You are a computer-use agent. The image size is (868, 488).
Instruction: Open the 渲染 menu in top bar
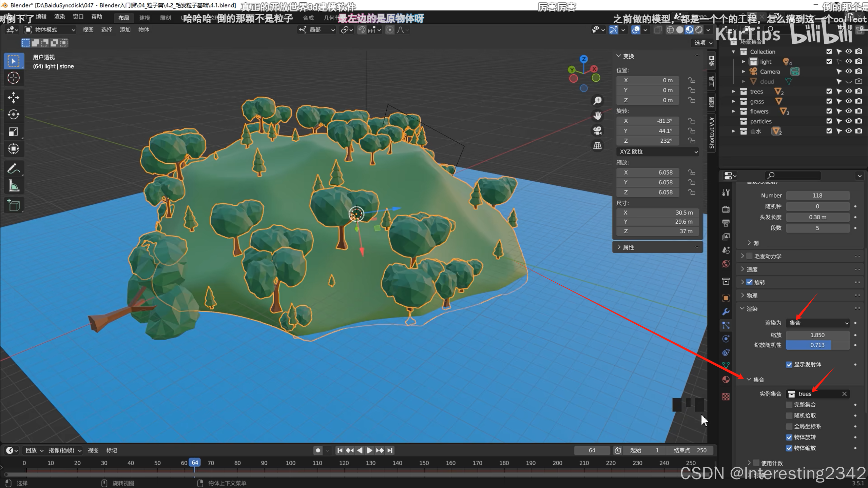(x=59, y=17)
